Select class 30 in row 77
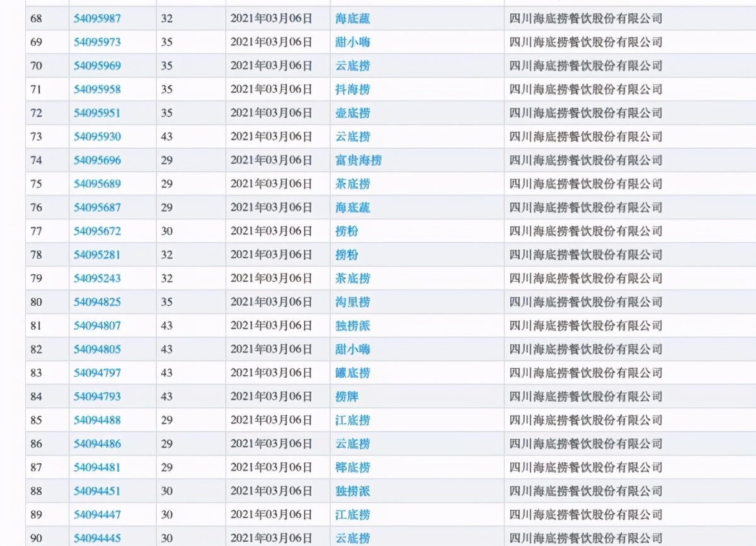 [x=166, y=231]
